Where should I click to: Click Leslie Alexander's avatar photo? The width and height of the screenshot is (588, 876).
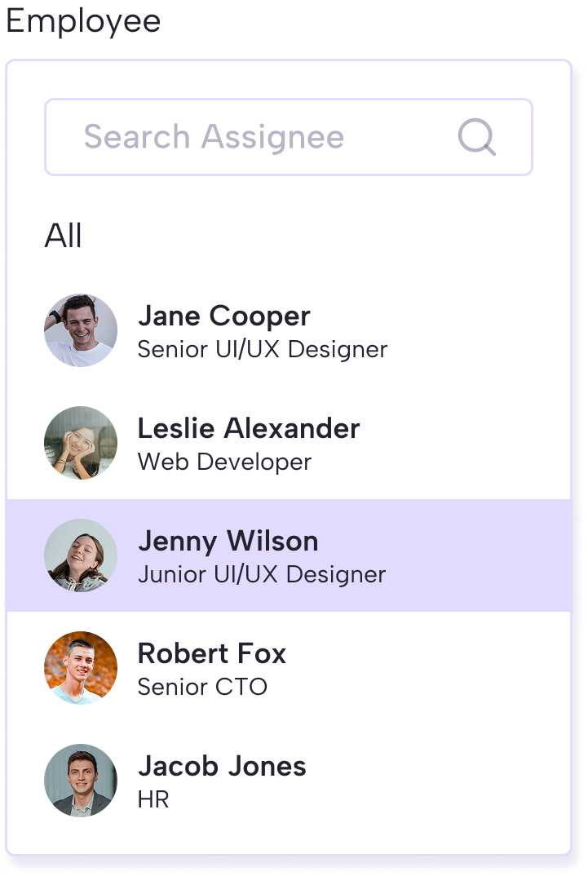pyautogui.click(x=81, y=443)
